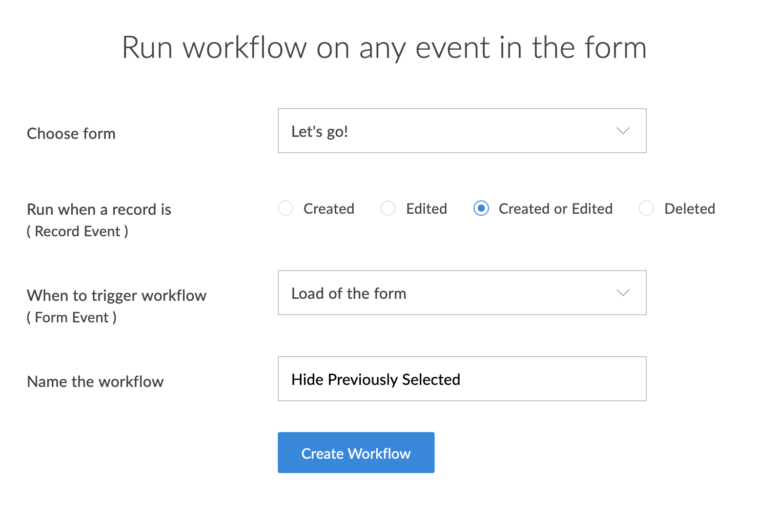This screenshot has width=776, height=532.
Task: Click the chevron arrow in Choose form dropdown
Action: tap(623, 131)
